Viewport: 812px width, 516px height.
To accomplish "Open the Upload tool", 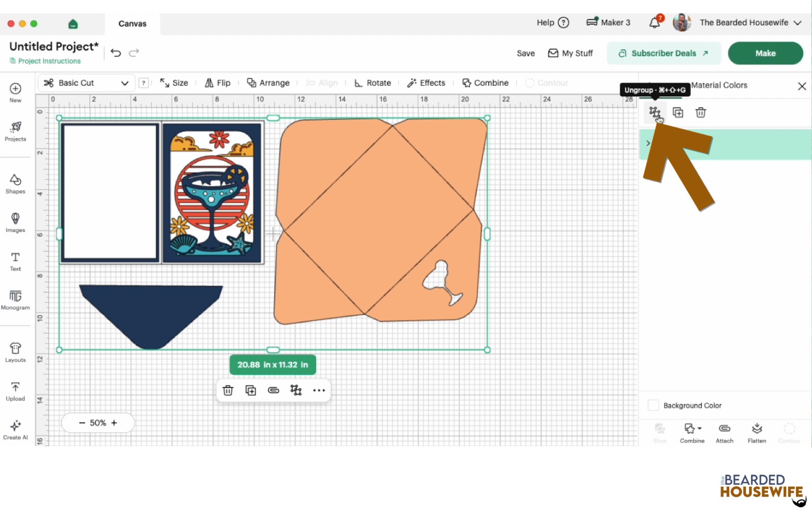I will tap(15, 391).
